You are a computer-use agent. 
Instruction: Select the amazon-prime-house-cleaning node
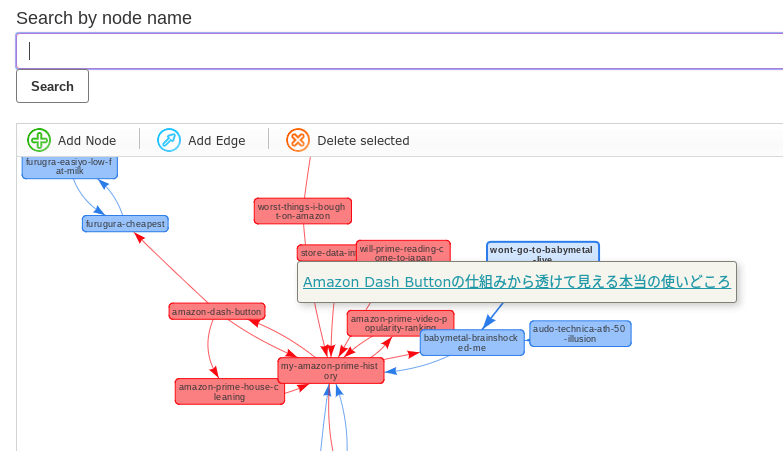229,392
